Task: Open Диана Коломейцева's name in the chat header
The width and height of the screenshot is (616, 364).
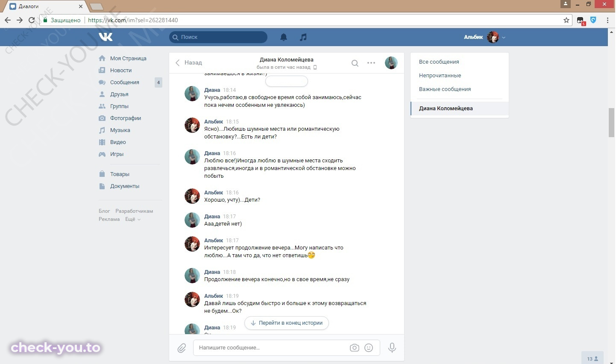Action: click(x=287, y=60)
